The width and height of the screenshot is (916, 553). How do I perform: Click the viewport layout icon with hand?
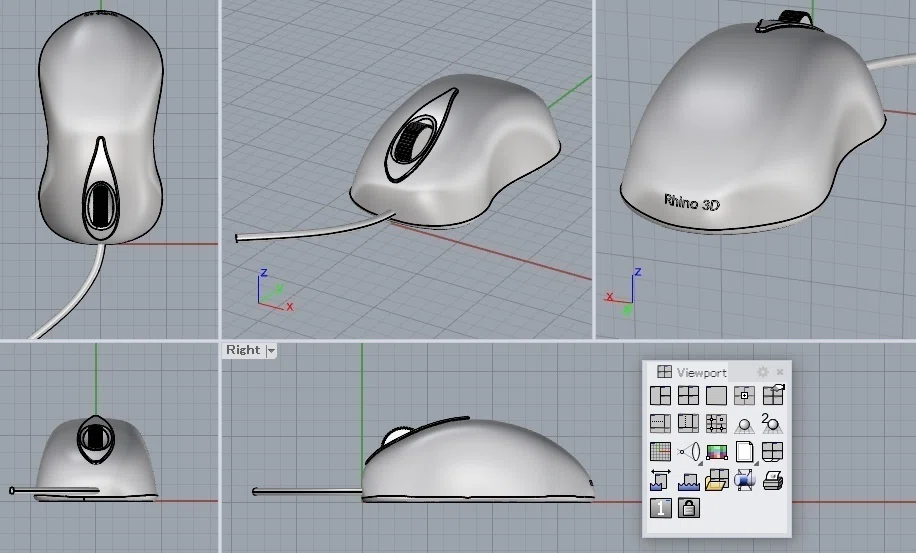tap(773, 395)
